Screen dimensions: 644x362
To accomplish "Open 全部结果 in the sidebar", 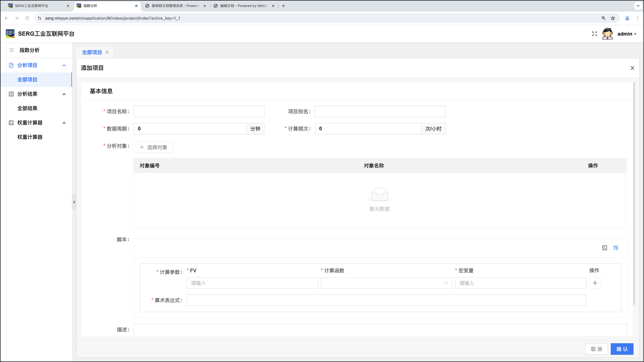I will [x=28, y=108].
